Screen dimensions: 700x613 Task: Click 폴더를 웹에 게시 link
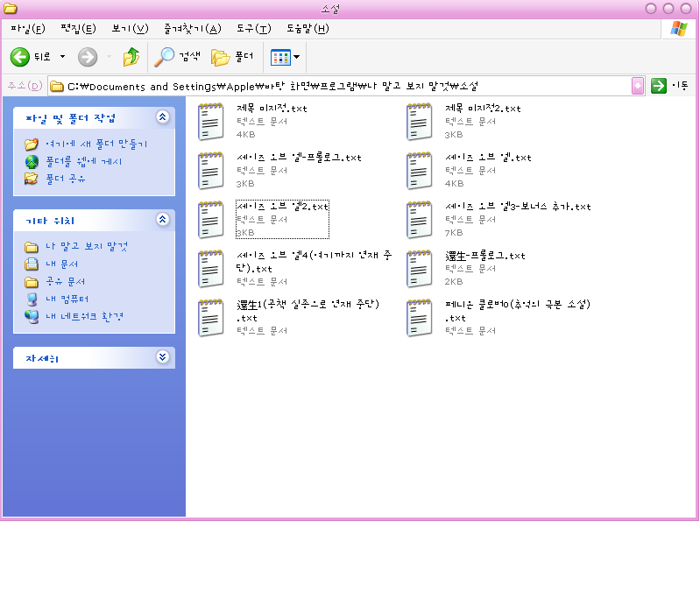coord(83,161)
